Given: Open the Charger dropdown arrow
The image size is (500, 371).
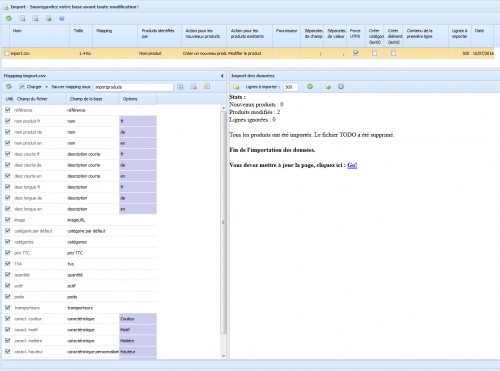Looking at the screenshot, I should pos(46,87).
